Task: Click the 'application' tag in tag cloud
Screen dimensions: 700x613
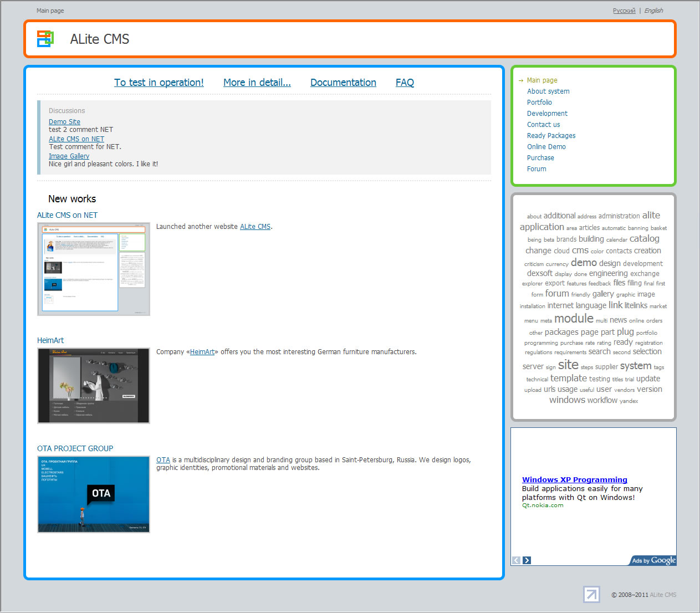Action: click(x=541, y=227)
